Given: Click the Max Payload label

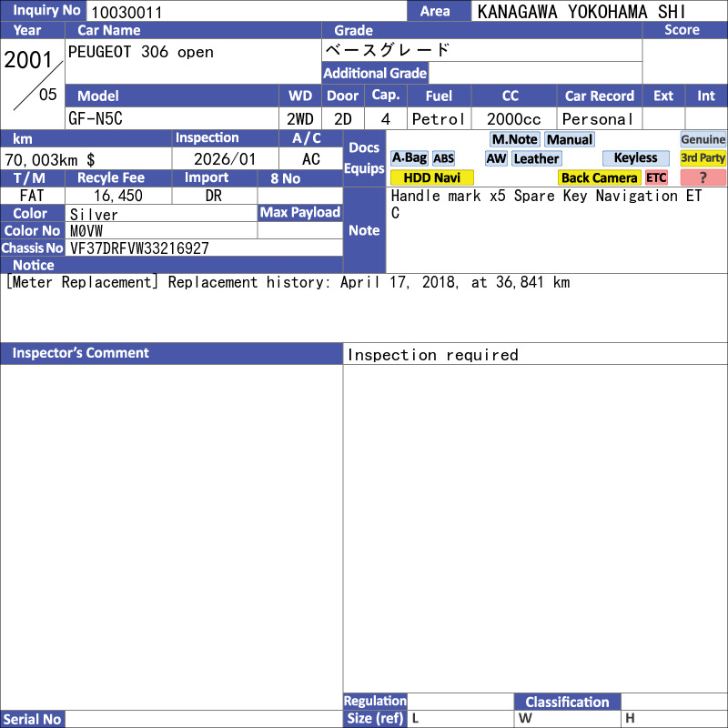Looking at the screenshot, I should 300,212.
